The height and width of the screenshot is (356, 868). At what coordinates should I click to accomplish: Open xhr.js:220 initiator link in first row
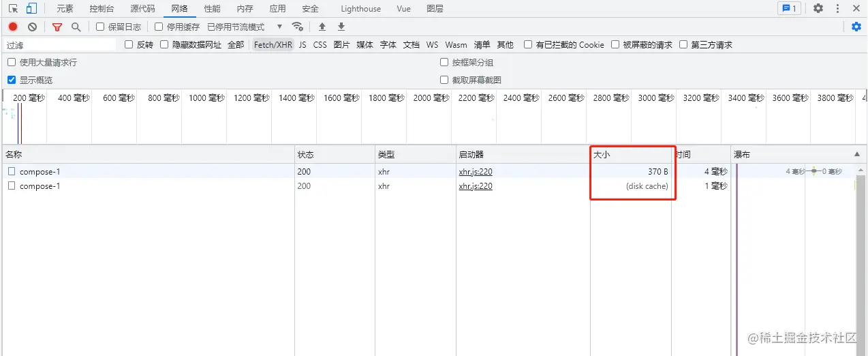pos(476,172)
